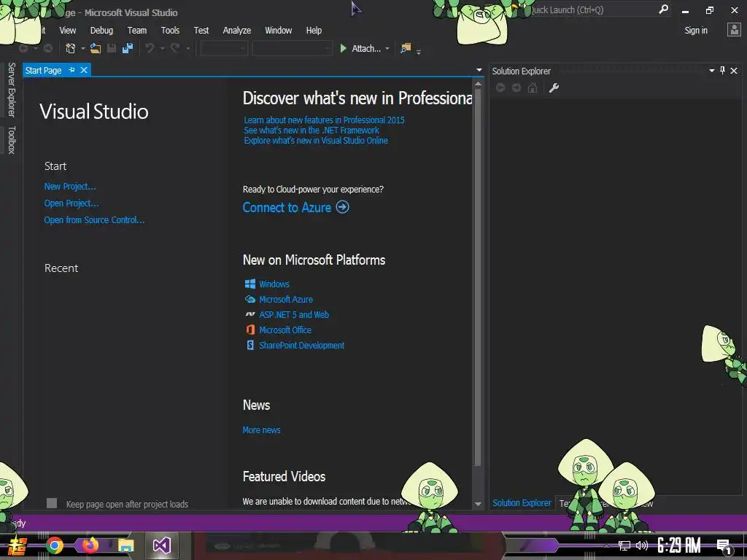Click the New Project... link
Image resolution: width=747 pixels, height=560 pixels.
(x=70, y=186)
